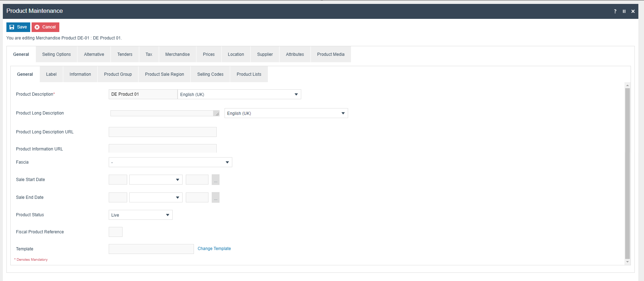Open Sale Start Date picker ellipsis button

tap(216, 180)
